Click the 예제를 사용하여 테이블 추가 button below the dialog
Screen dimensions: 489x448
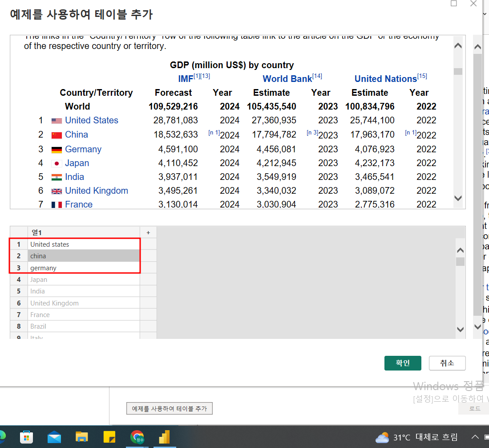coord(170,408)
